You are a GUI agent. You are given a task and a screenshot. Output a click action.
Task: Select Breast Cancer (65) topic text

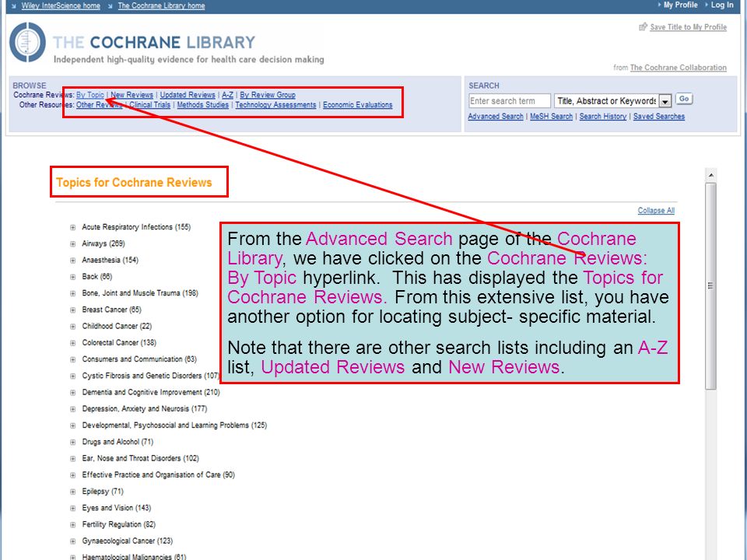click(x=111, y=310)
